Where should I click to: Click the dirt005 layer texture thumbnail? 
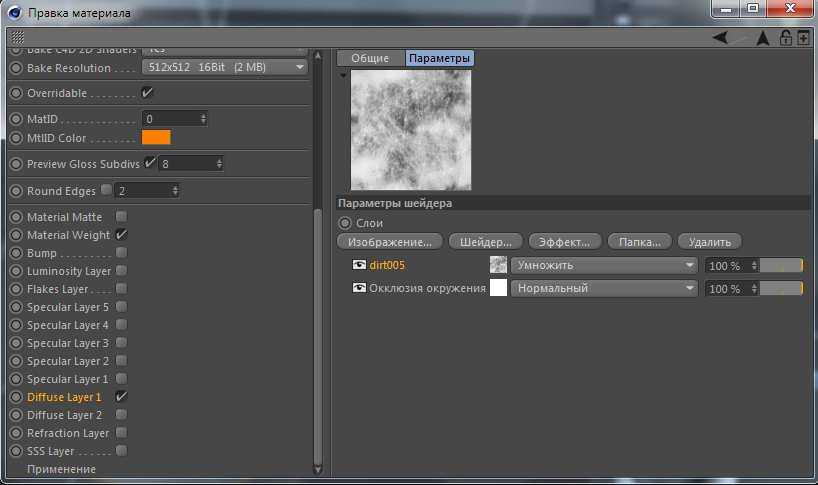(498, 265)
